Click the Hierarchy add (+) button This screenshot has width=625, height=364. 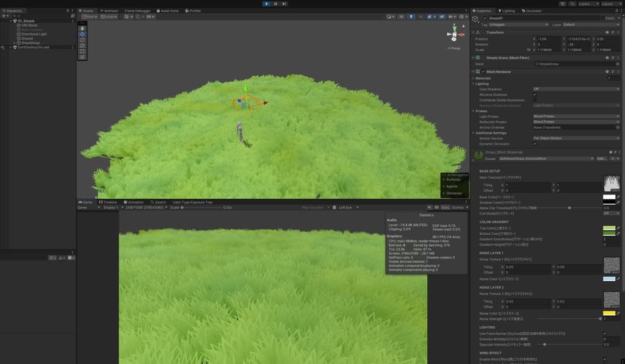4,16
